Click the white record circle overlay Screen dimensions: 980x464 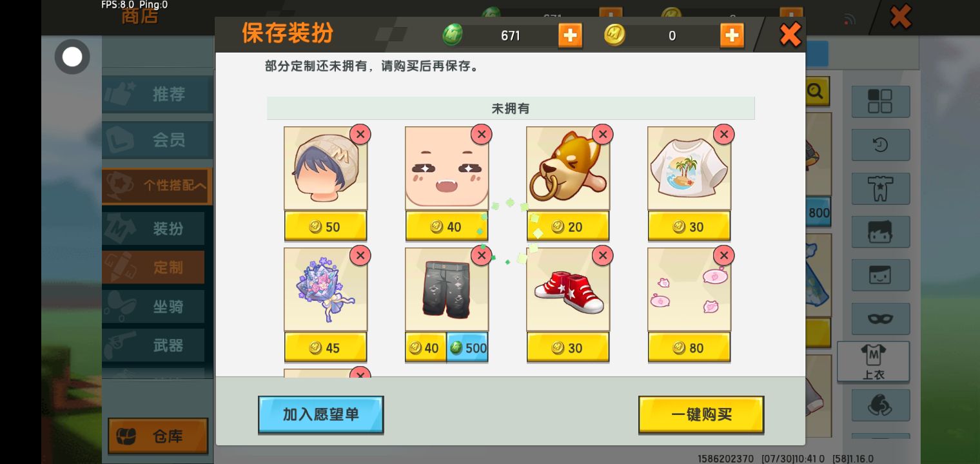[72, 57]
